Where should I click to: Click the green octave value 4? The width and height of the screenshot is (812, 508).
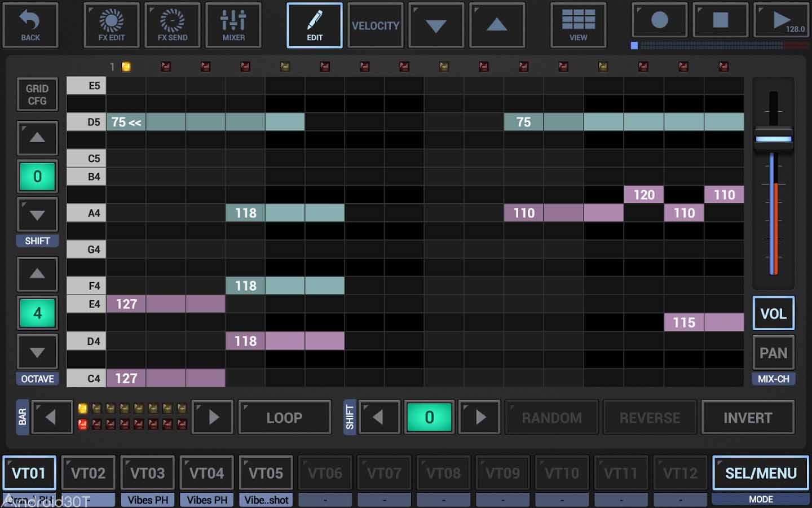[37, 313]
